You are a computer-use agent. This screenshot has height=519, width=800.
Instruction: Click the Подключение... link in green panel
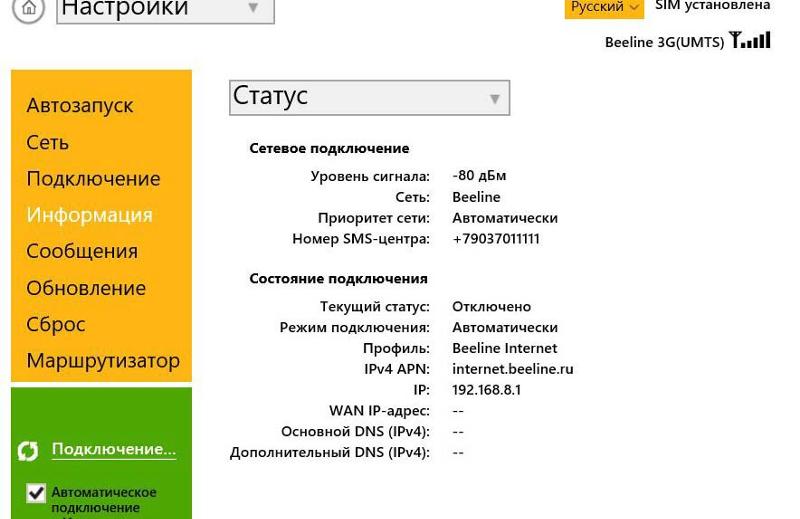coord(114,449)
